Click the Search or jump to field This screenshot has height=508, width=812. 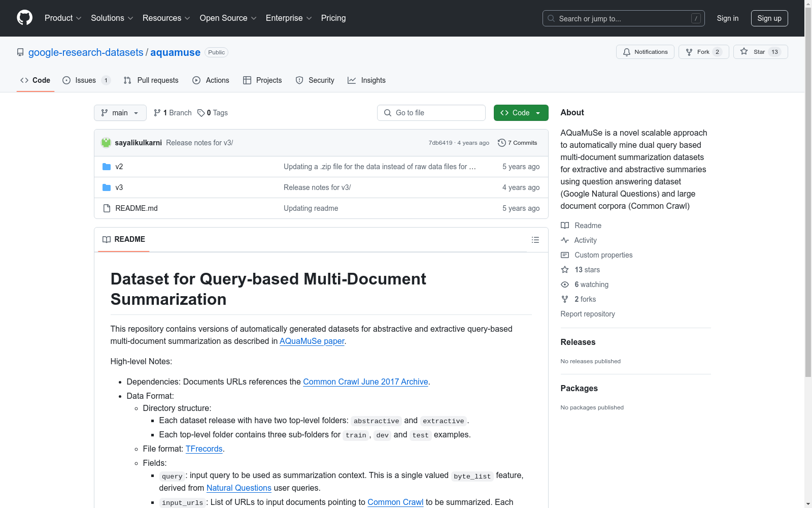(x=624, y=18)
